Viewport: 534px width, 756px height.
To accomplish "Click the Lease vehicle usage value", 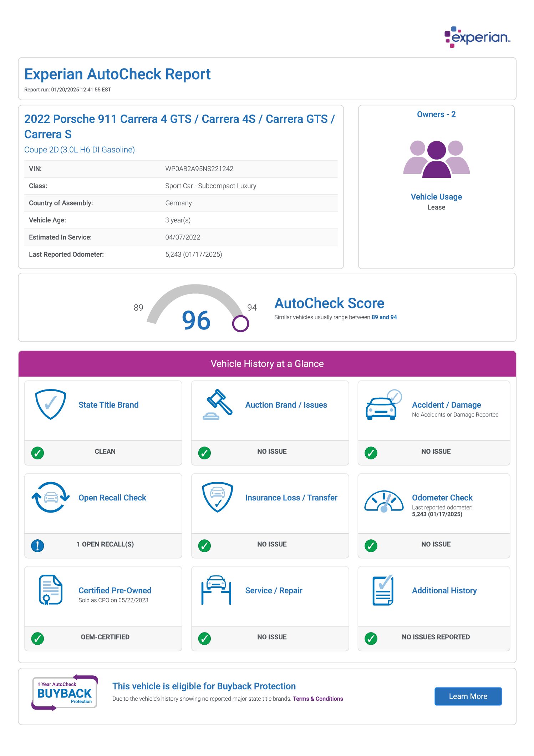I will pyautogui.click(x=436, y=207).
